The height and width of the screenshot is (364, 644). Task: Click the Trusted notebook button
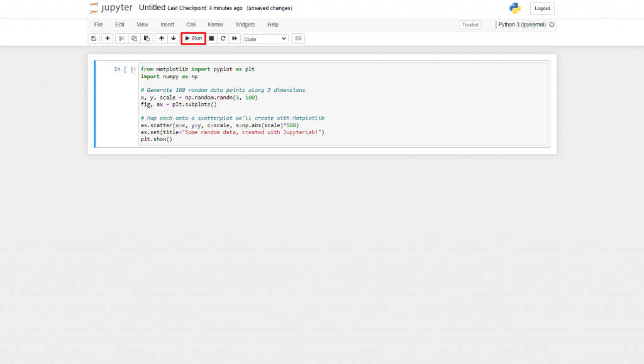pyautogui.click(x=470, y=25)
